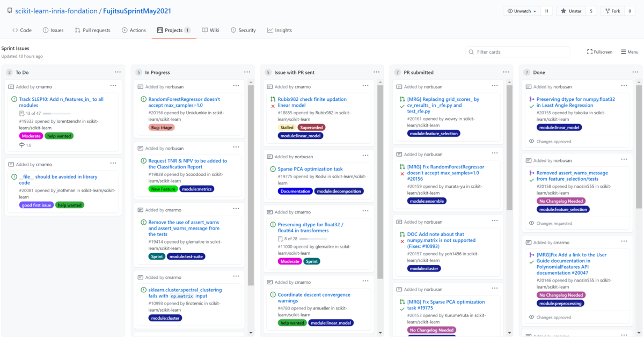Click the Fork button
The width and height of the screenshot is (644, 339).
(x=611, y=11)
